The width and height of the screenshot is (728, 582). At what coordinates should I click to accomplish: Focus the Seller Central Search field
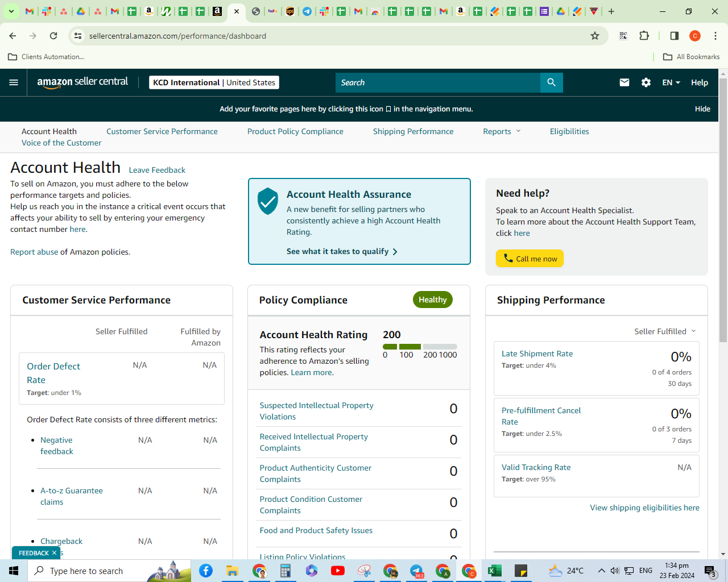tap(438, 82)
